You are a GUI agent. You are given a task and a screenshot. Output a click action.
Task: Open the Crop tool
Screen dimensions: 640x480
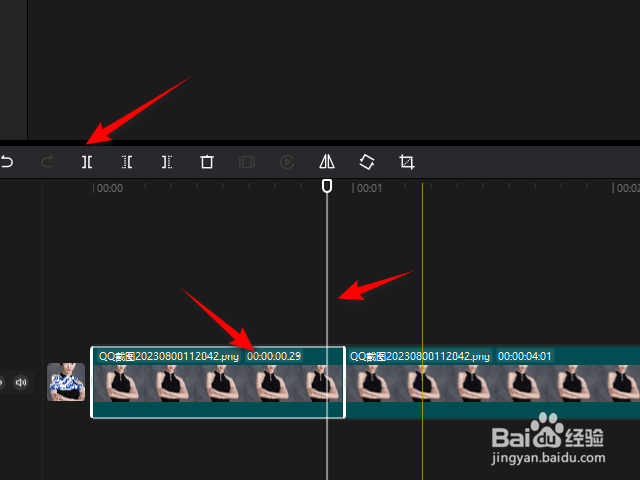tap(407, 162)
